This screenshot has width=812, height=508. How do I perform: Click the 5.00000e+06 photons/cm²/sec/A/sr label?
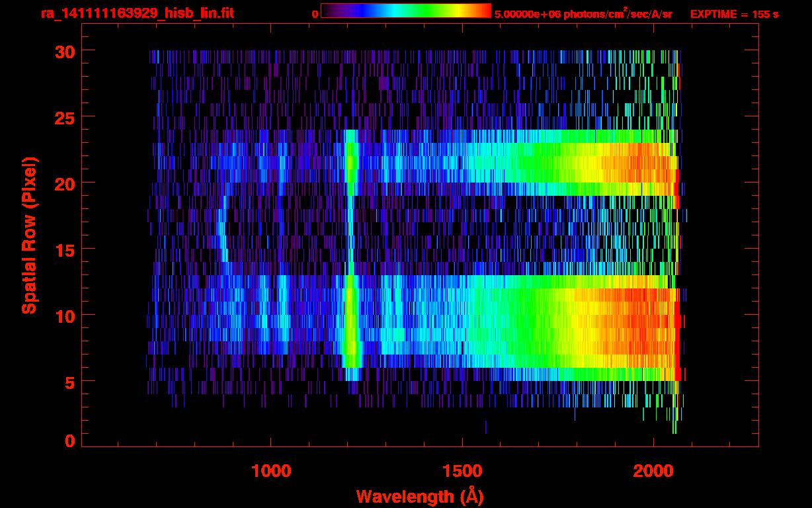pyautogui.click(x=583, y=13)
